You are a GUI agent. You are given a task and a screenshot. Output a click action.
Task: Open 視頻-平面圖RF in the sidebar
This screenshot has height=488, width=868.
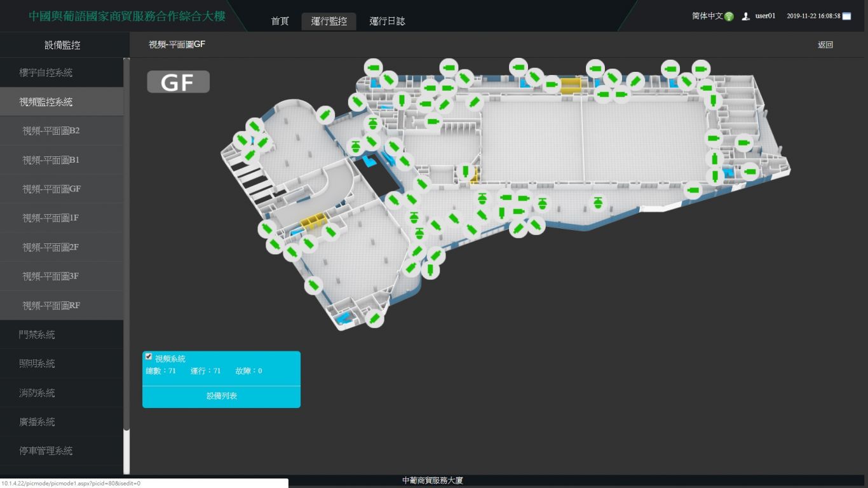62,306
